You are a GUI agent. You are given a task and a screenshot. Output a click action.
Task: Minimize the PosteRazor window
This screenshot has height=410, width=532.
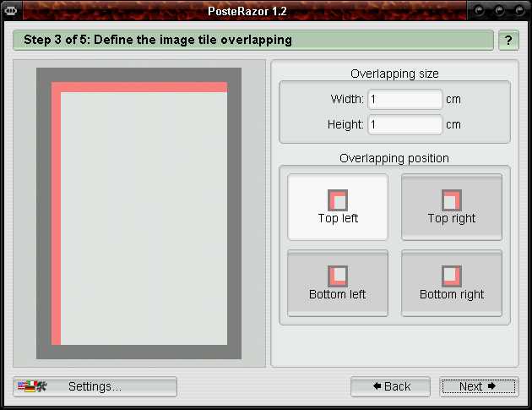point(481,10)
